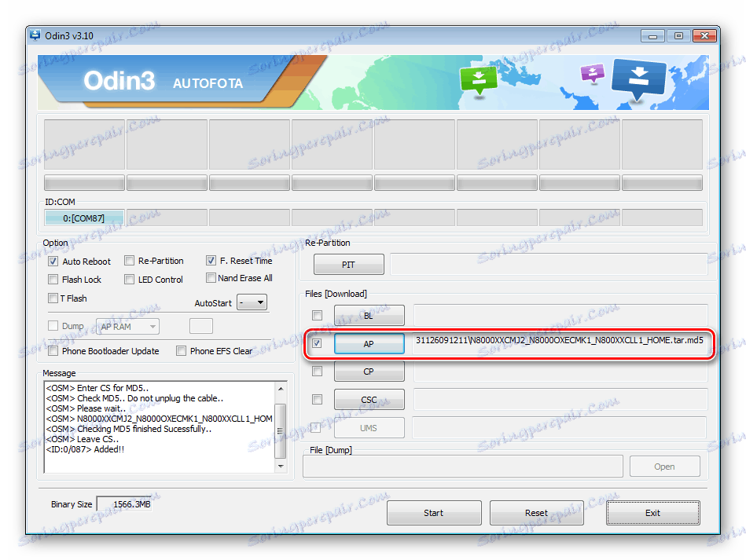Enable the LED Control checkbox
The image size is (746, 560).
[129, 280]
